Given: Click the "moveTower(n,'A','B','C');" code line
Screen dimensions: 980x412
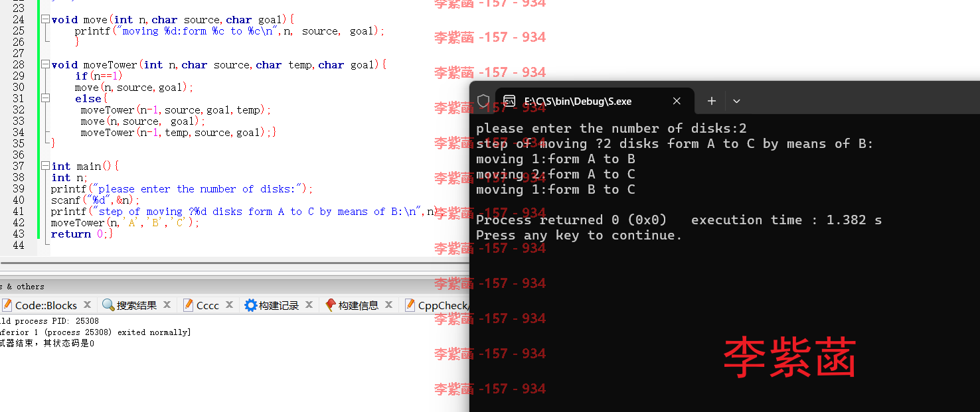Looking at the screenshot, I should pyautogui.click(x=125, y=223).
